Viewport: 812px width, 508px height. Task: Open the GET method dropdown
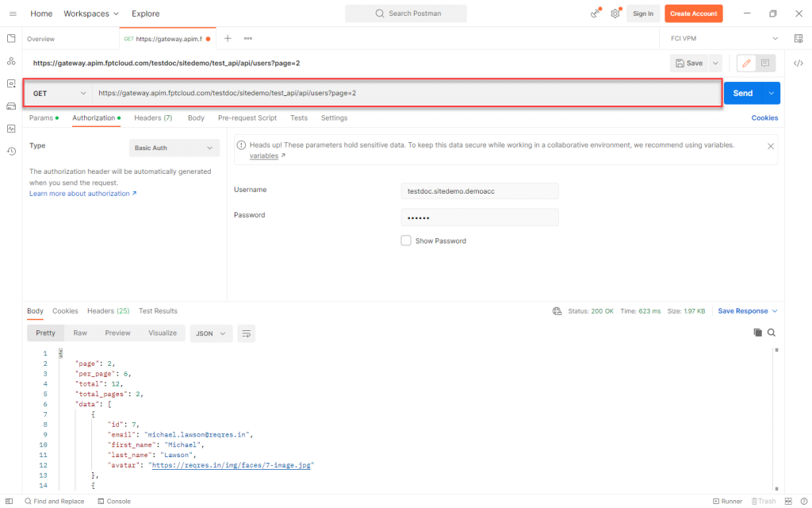tap(59, 93)
